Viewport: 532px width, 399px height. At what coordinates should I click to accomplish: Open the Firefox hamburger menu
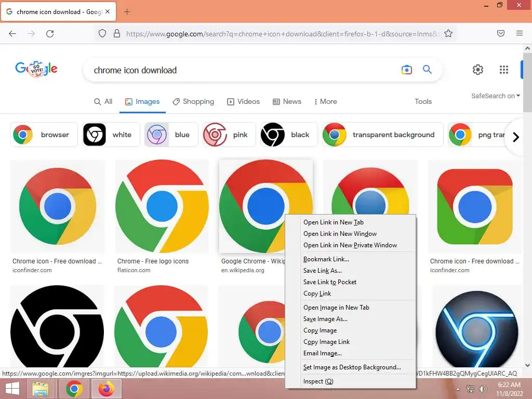(x=520, y=33)
